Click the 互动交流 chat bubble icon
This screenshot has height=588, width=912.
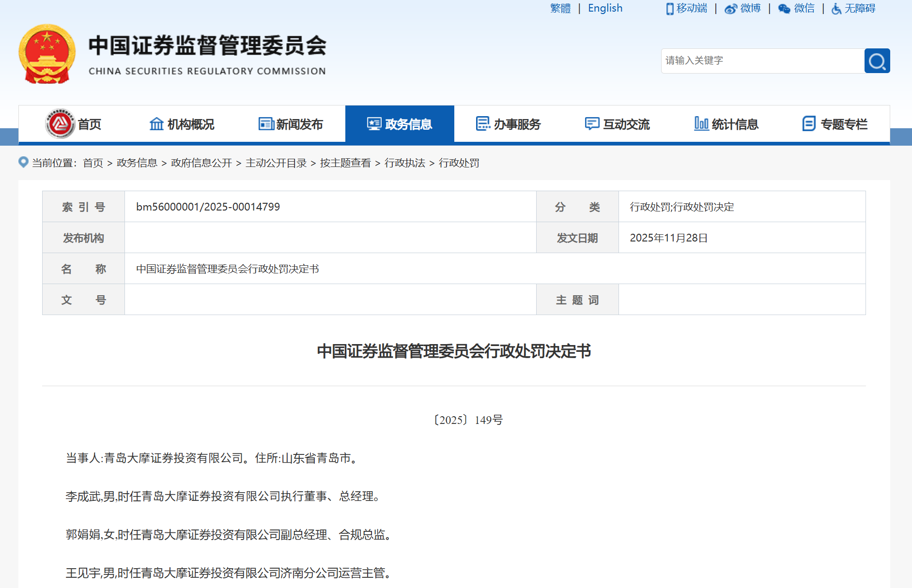click(x=592, y=124)
